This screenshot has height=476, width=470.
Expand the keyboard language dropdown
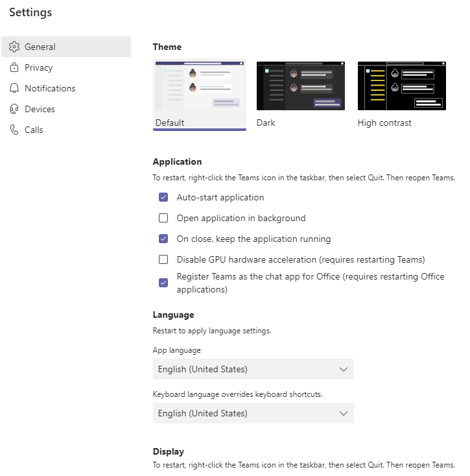[x=253, y=413]
